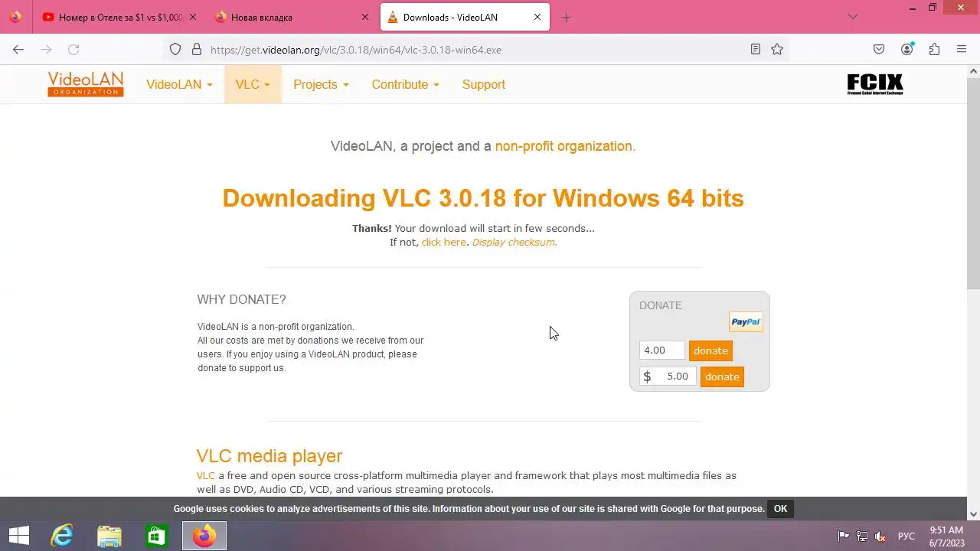Click the FCIX sponsor logo
The width and height of the screenshot is (980, 551).
[875, 84]
